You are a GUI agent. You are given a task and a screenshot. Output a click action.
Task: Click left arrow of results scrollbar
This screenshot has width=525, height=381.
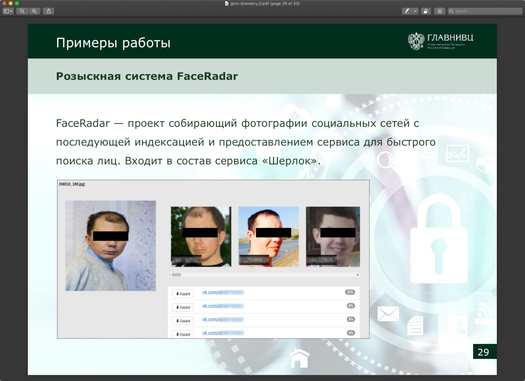[x=170, y=275]
